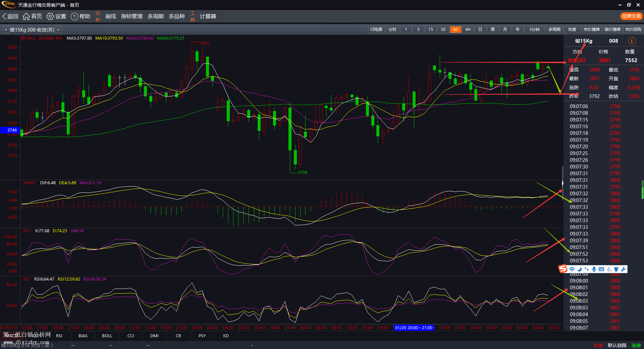644x349 pixels.
Task: Select the 日 daily period
Action: click(480, 30)
